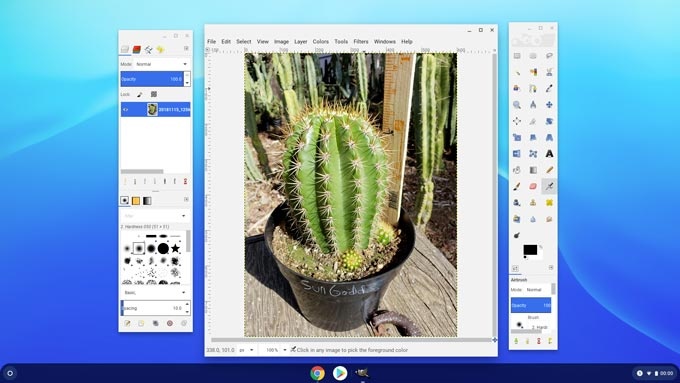
Task: Select the Dodge/Burn tool
Action: point(517,235)
